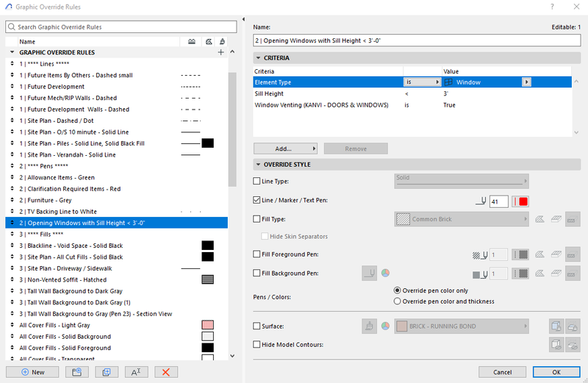The image size is (588, 383).
Task: Collapse the CRITERIA section
Action: (258, 58)
